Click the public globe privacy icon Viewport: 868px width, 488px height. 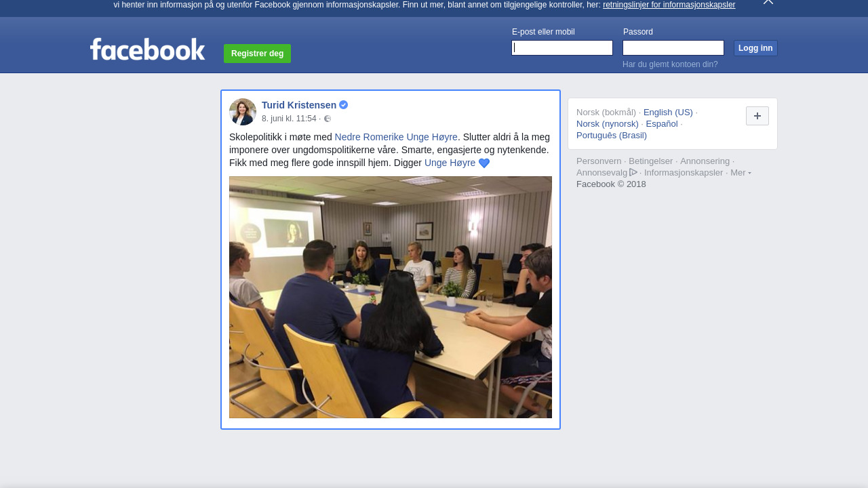[x=328, y=119]
